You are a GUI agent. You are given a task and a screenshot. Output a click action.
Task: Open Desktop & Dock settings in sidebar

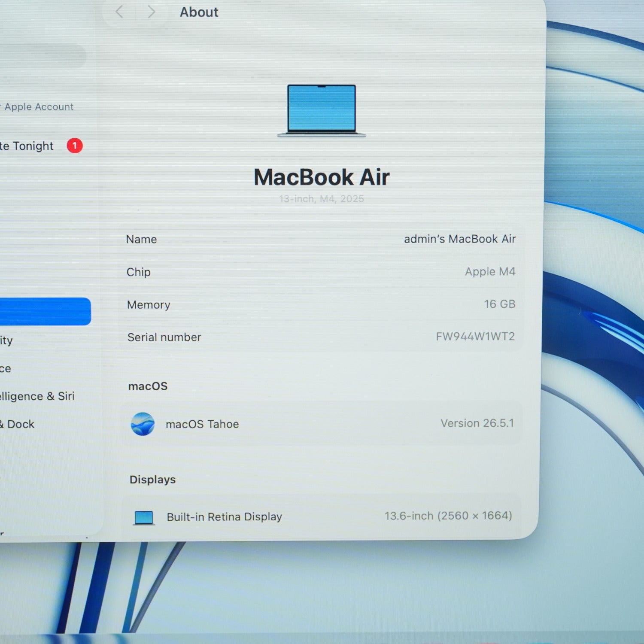click(17, 424)
